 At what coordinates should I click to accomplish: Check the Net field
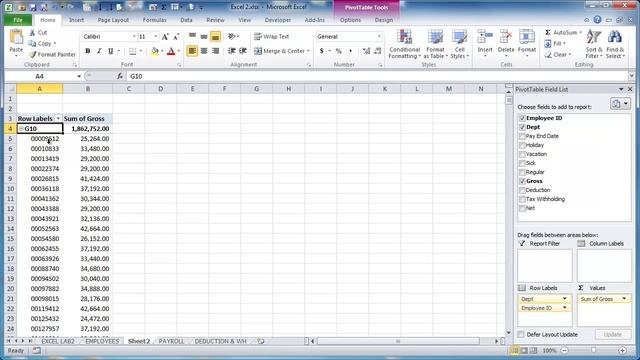coord(522,208)
